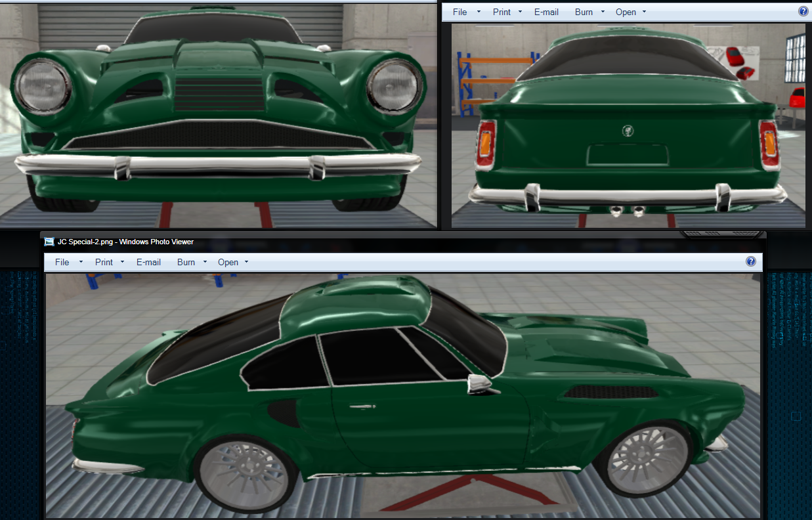Click E-mail in the upper-right viewer toolbar
The height and width of the screenshot is (520, 812).
(x=546, y=12)
